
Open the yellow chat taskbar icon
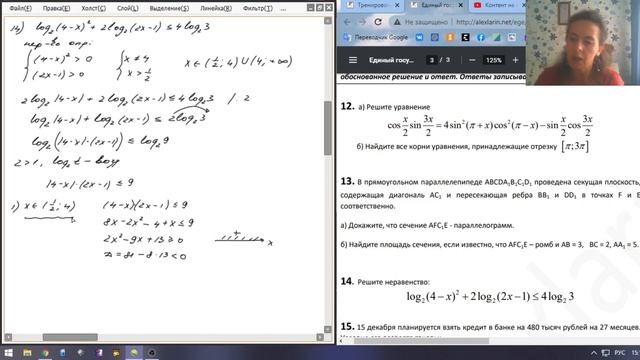click(116, 353)
